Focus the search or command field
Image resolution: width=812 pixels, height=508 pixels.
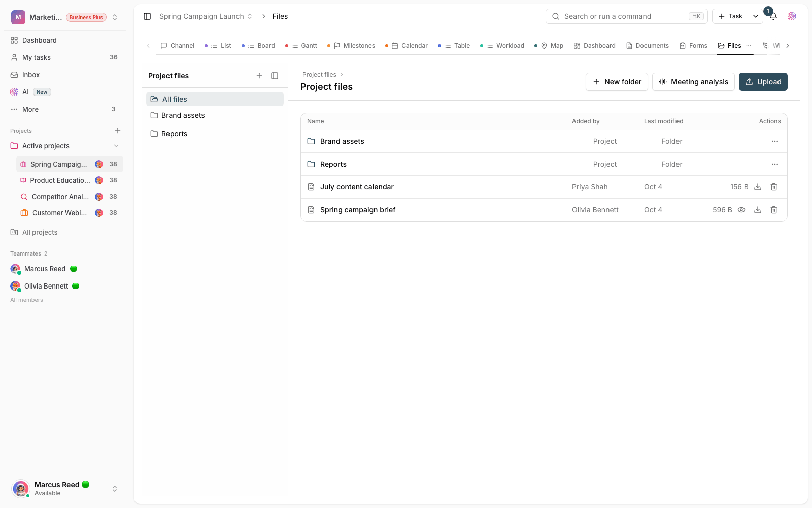627,16
